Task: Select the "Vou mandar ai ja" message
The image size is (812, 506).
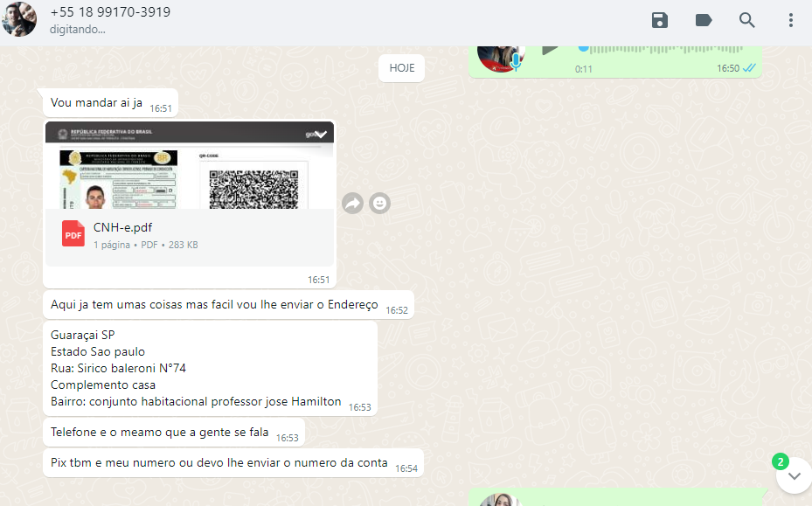Action: click(96, 102)
